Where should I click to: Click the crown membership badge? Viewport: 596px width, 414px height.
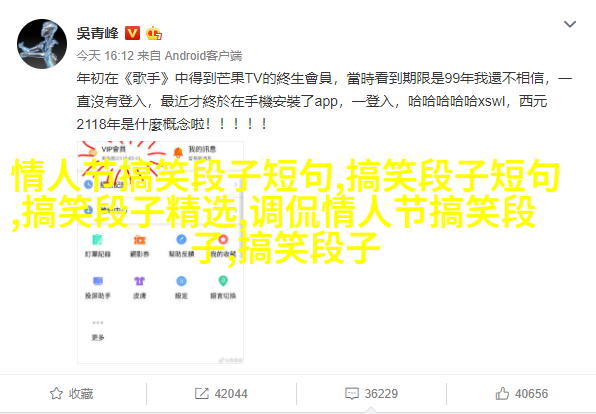154,33
